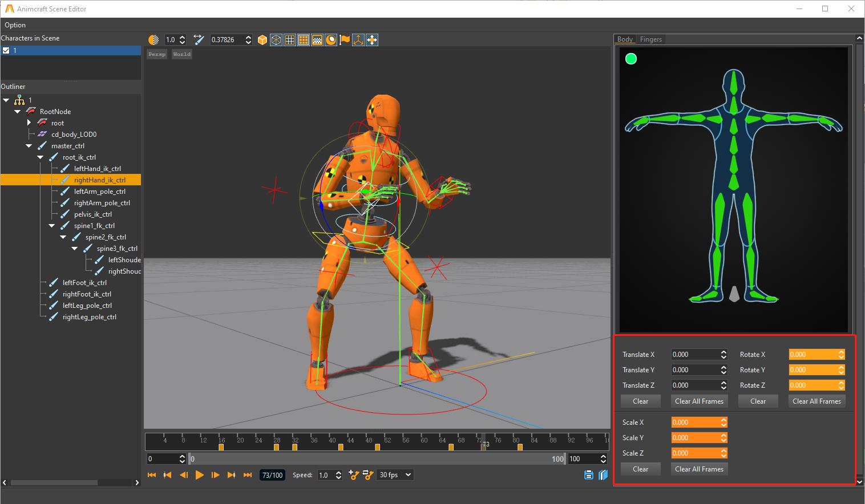Viewport: 865px width, 504px height.
Task: Click the orange flag icon
Action: [345, 40]
